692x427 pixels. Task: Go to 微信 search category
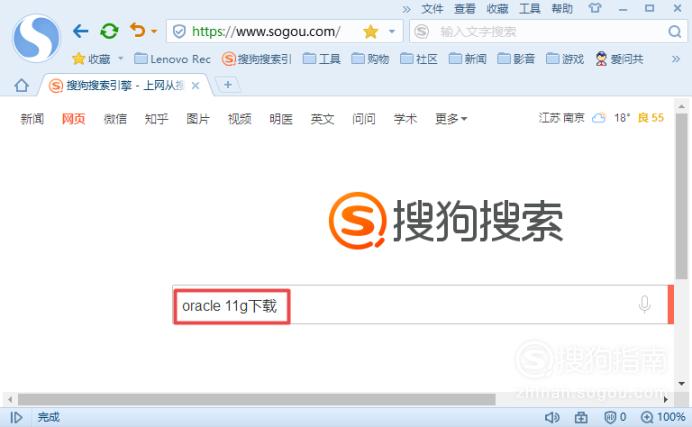(x=115, y=119)
